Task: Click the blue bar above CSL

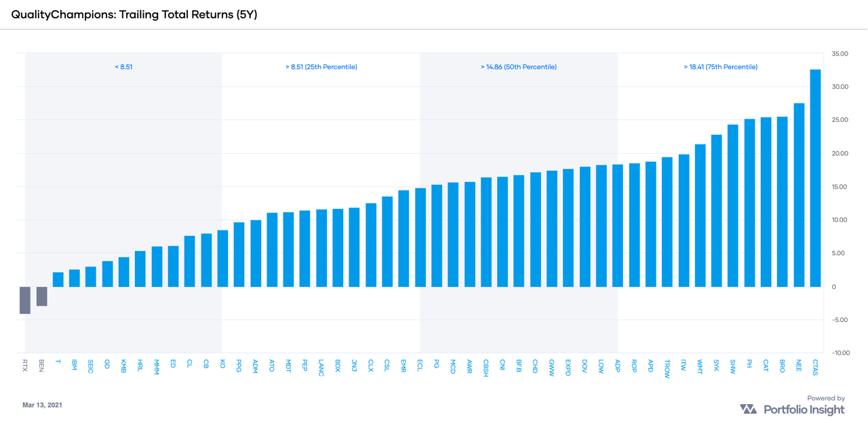Action: [x=387, y=242]
